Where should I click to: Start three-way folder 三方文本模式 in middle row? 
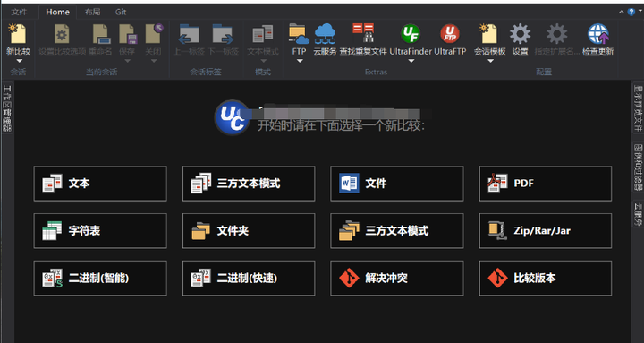click(397, 231)
